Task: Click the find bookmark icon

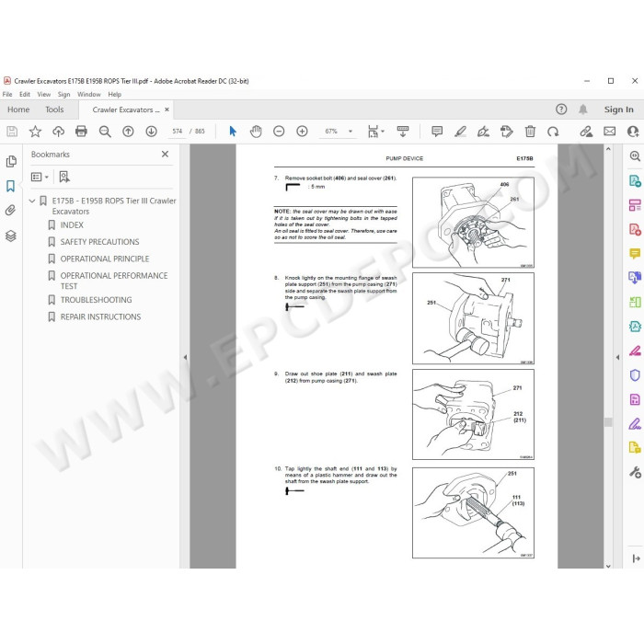Action: (64, 177)
